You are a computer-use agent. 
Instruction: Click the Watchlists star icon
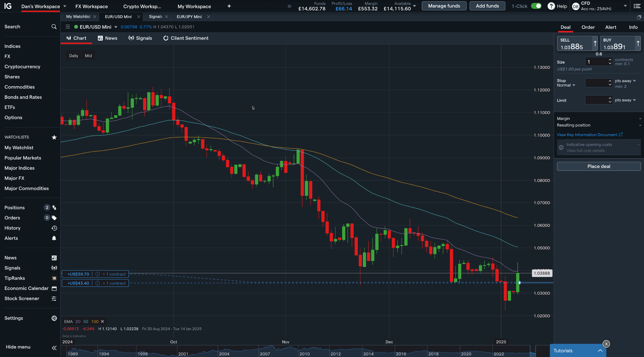(x=54, y=137)
